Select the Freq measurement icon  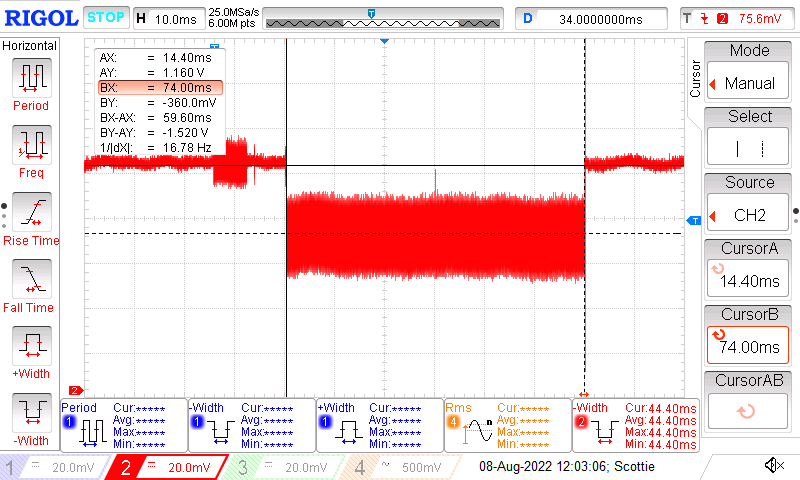pos(32,144)
